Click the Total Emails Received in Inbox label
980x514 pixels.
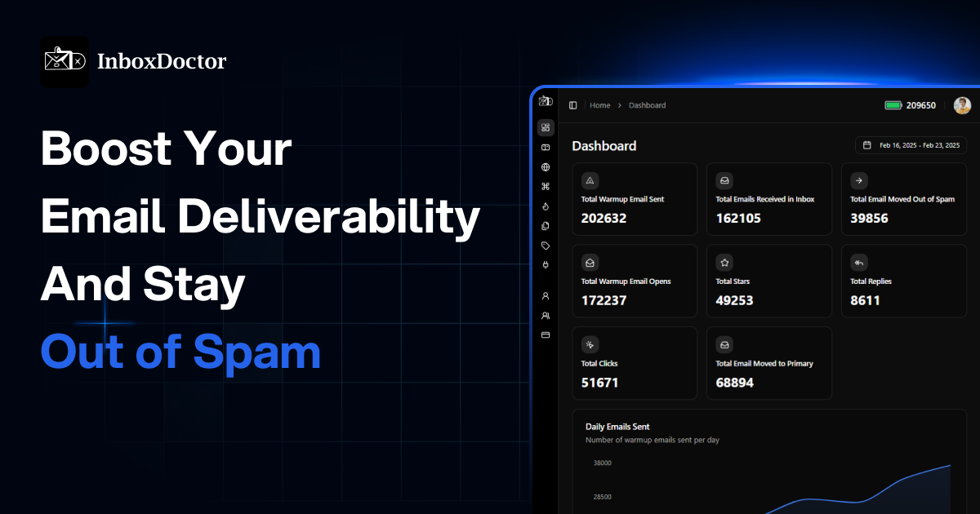[765, 199]
